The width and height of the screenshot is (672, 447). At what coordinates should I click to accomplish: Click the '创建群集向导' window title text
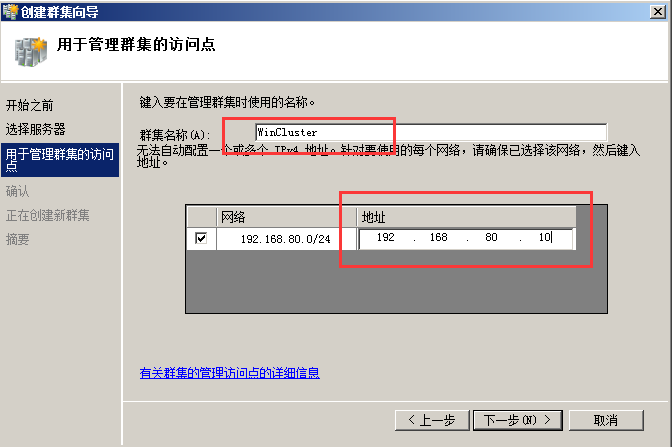coord(60,12)
